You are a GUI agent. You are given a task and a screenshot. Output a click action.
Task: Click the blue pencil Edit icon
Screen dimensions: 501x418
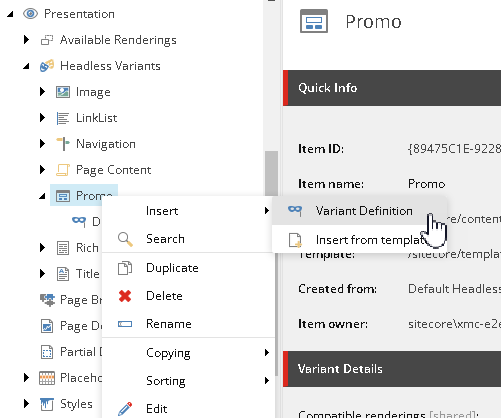click(125, 409)
